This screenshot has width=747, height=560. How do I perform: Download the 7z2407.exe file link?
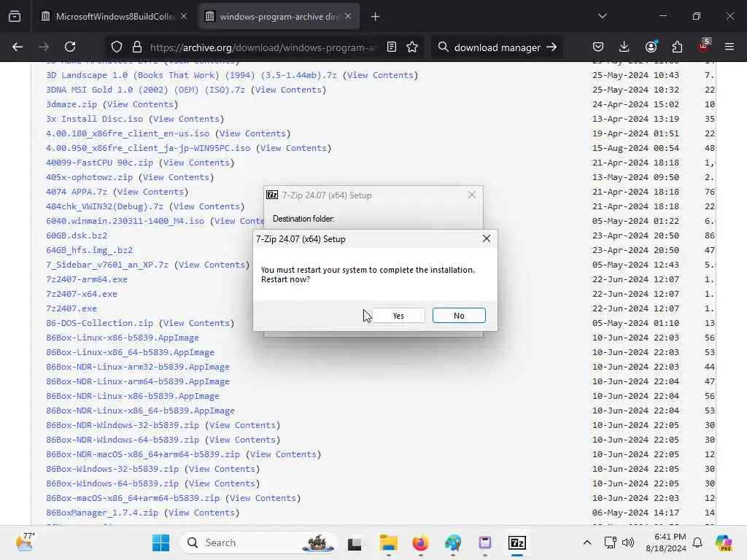(x=71, y=308)
